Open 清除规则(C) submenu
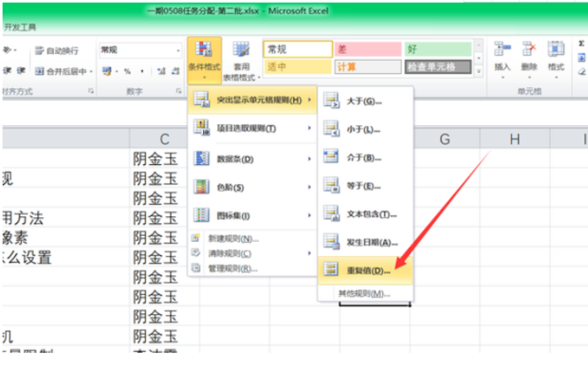Screen dimensions: 588x368 point(252,253)
